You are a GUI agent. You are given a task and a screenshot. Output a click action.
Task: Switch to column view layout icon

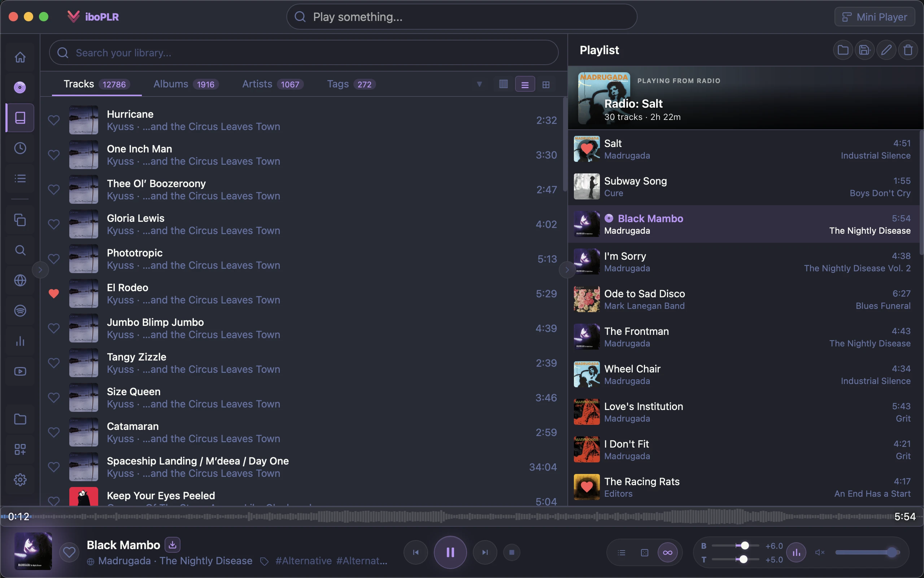coord(503,84)
